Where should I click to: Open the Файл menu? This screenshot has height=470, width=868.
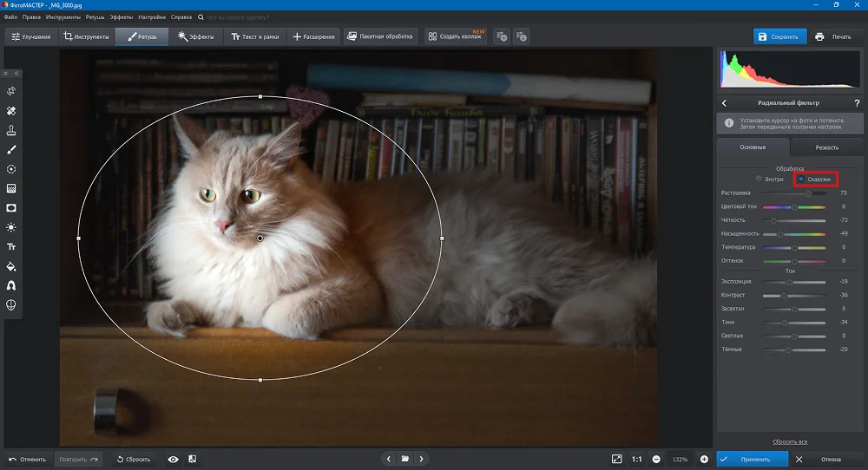click(x=10, y=17)
